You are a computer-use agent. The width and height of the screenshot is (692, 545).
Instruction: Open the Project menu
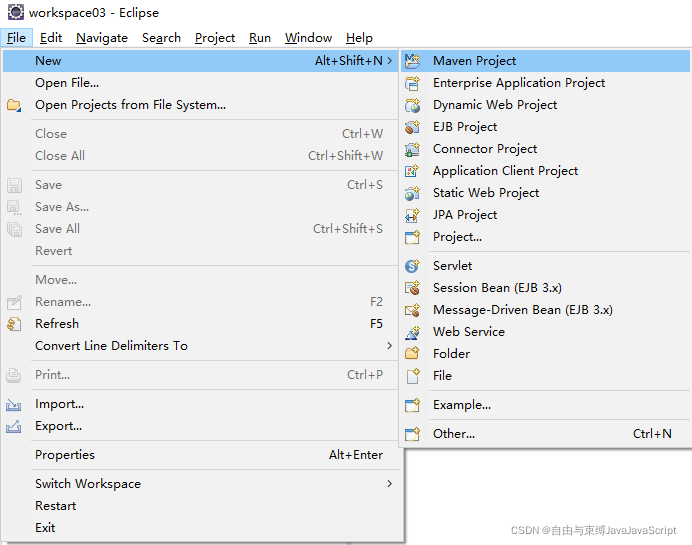(215, 38)
